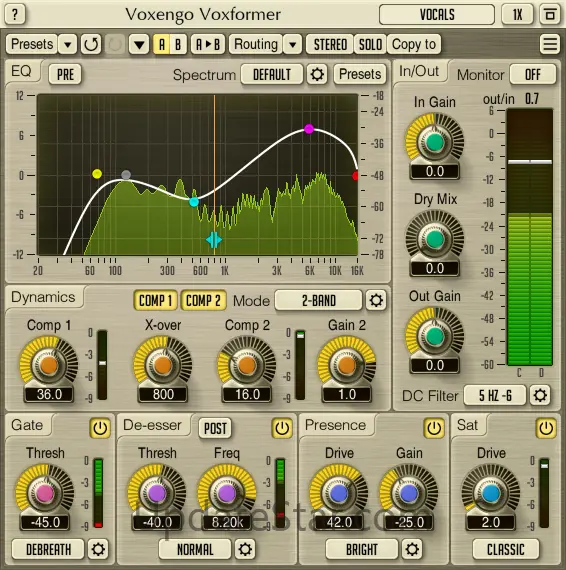Toggle De-esser POST button

coord(215,428)
